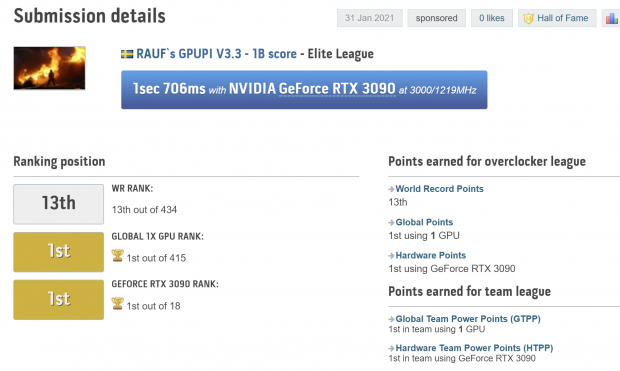The image size is (620, 371).
Task: Click the arrow beside Hardware Points
Action: point(391,256)
